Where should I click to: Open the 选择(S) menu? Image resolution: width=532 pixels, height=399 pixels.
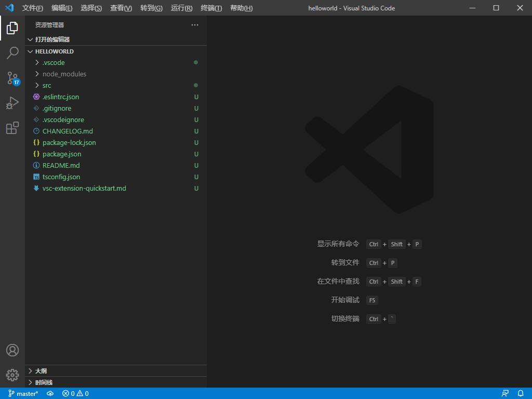(91, 8)
